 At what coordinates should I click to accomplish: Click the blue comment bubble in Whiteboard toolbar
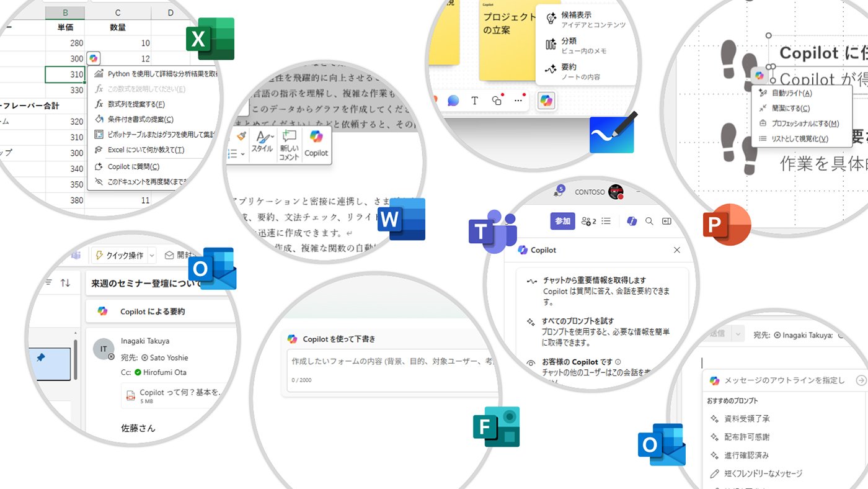453,100
